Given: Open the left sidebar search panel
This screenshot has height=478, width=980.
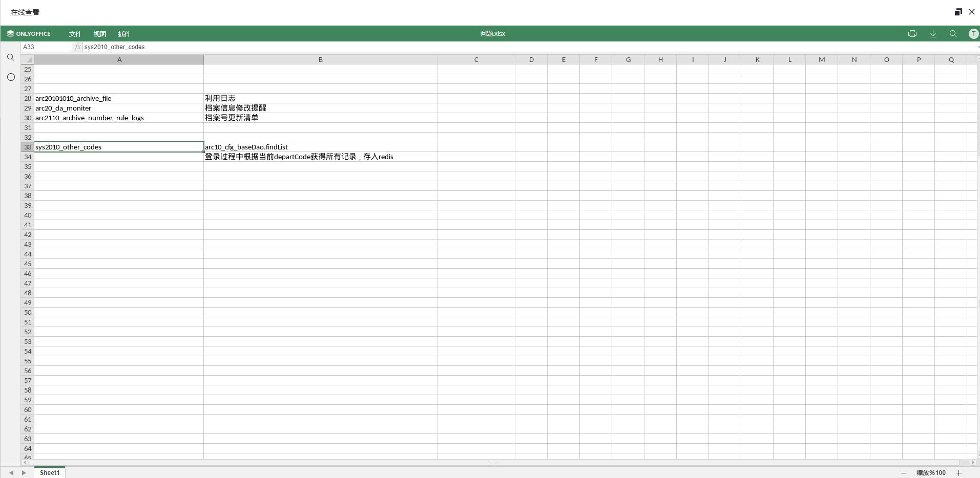Looking at the screenshot, I should tap(11, 57).
